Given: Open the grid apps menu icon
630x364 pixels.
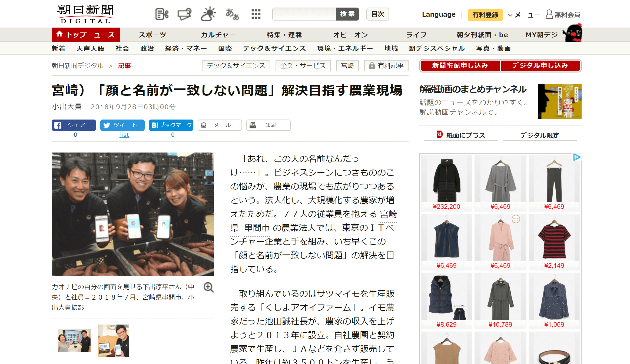Looking at the screenshot, I should tap(256, 14).
